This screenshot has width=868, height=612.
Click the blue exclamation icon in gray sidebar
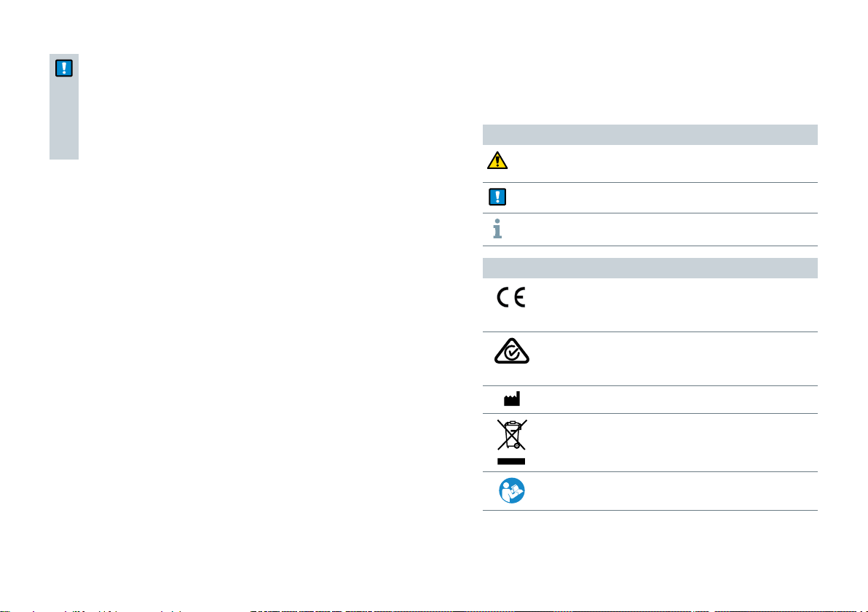click(x=64, y=68)
